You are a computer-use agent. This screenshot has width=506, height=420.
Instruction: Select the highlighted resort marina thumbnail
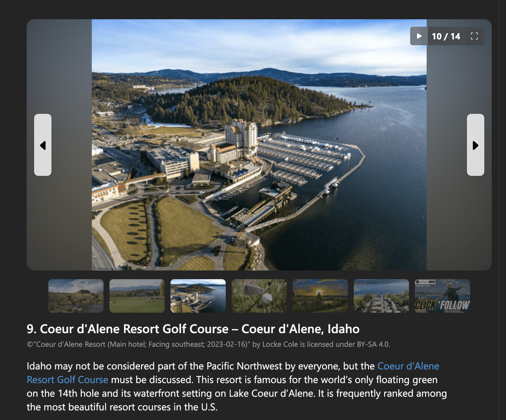pos(198,296)
